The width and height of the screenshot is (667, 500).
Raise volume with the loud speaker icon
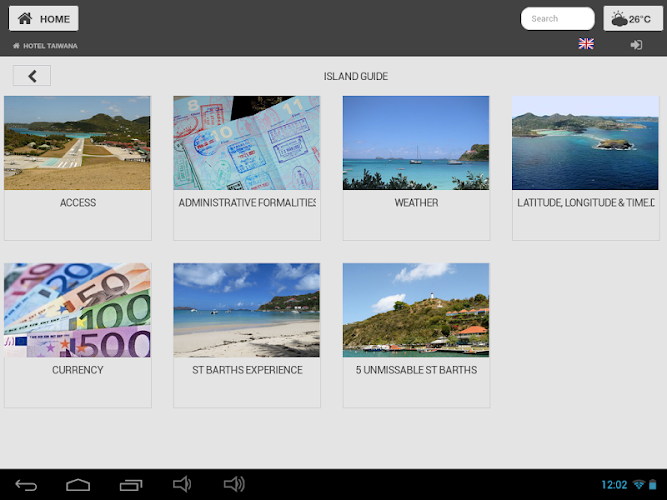pos(234,484)
